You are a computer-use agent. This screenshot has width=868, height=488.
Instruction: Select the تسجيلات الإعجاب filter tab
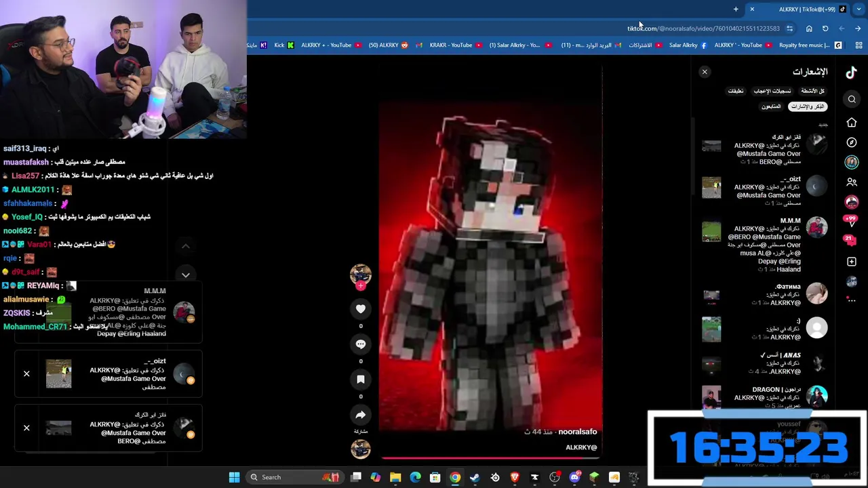point(772,91)
